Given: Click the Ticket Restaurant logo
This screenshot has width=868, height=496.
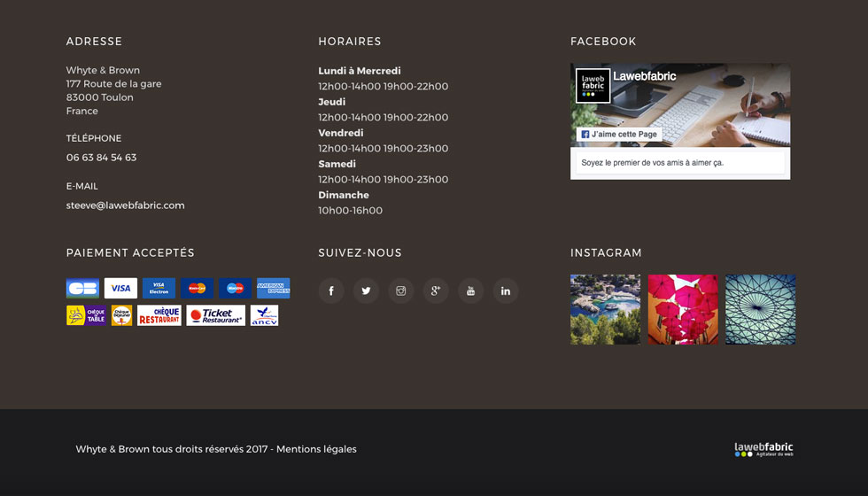Looking at the screenshot, I should coord(215,315).
